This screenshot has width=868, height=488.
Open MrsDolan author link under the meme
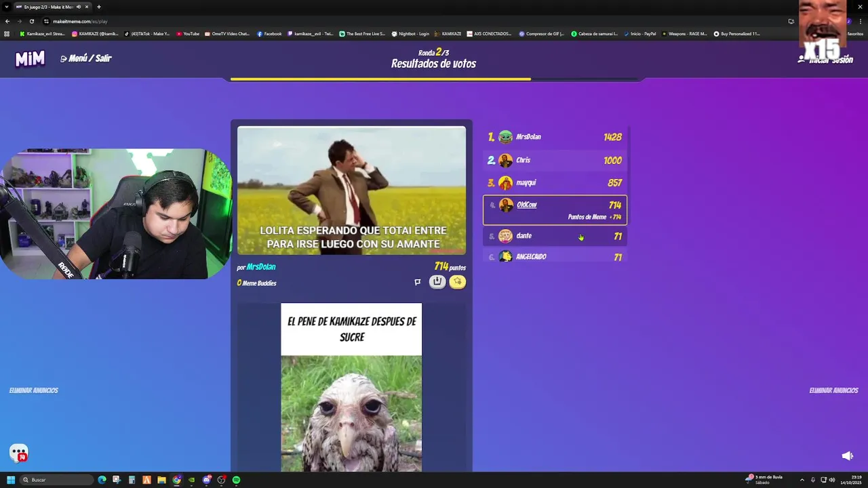point(261,267)
